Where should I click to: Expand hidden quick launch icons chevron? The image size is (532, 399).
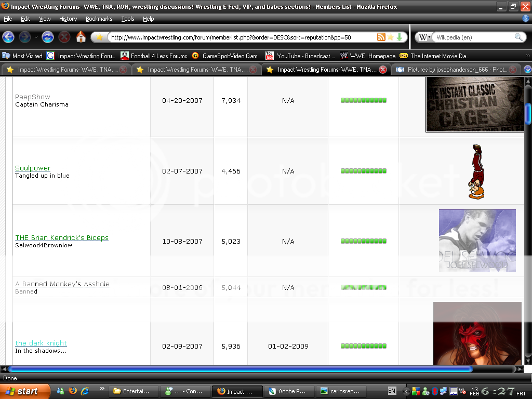click(x=102, y=389)
